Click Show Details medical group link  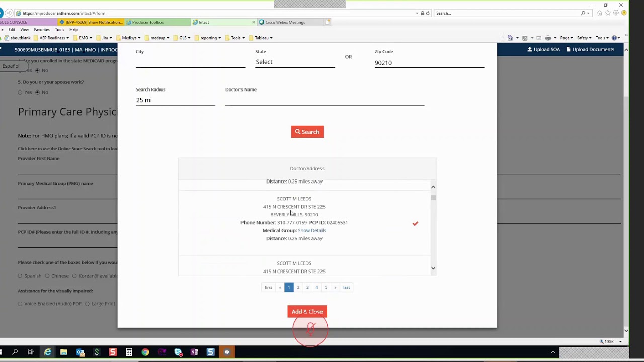[x=312, y=230]
